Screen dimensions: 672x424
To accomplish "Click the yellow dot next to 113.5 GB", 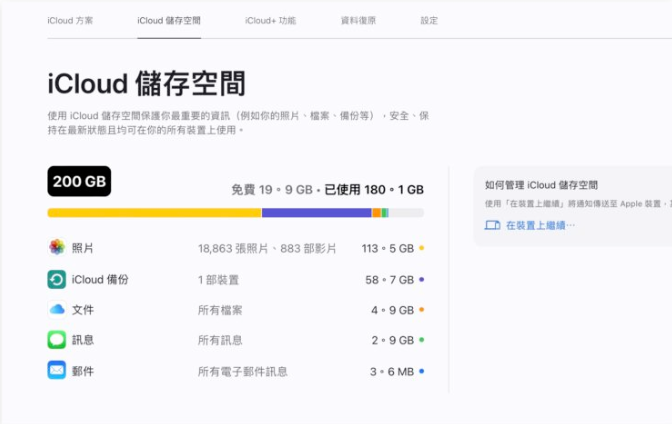I will 421,248.
